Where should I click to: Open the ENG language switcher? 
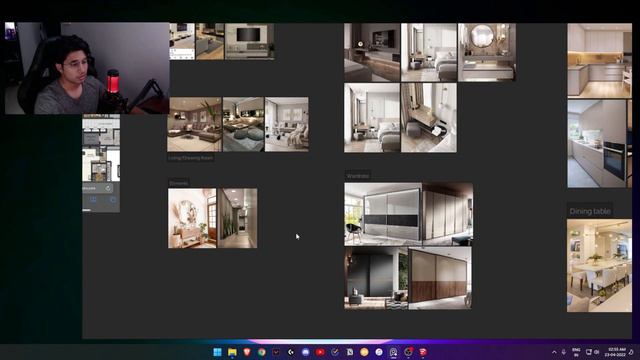pos(576,352)
